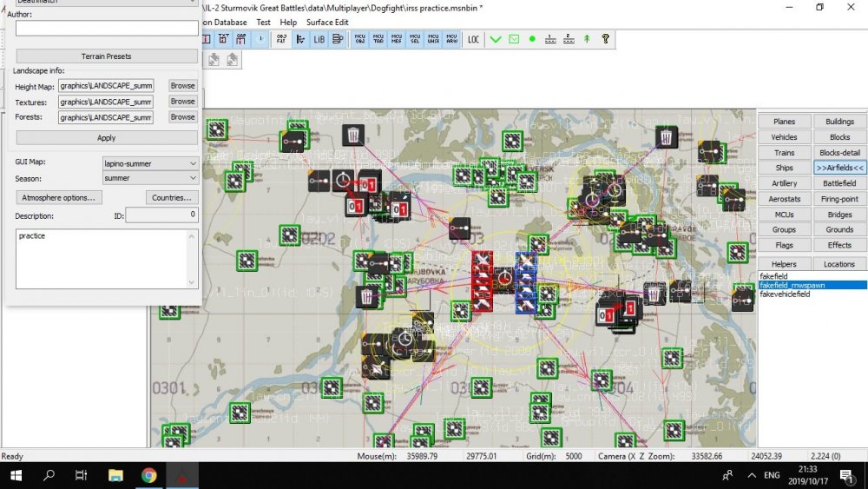Click the Author text field
Image resolution: width=868 pixels, height=489 pixels.
(x=107, y=29)
